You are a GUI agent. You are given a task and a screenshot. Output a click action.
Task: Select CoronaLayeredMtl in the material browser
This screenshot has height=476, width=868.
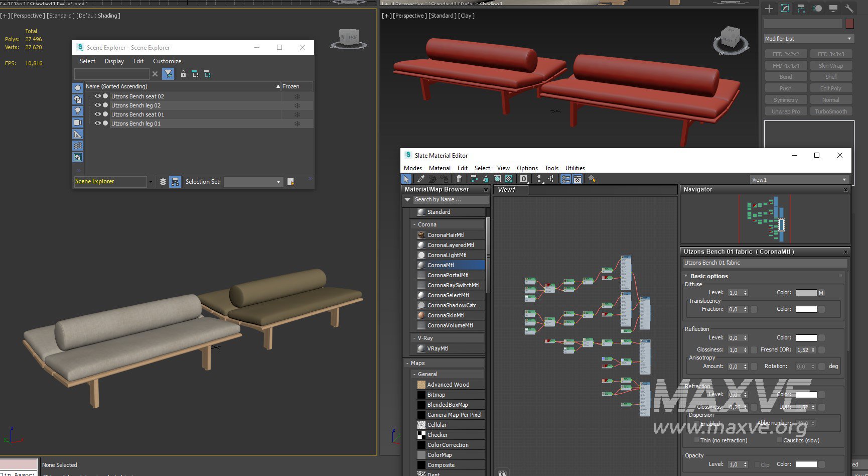pos(450,245)
